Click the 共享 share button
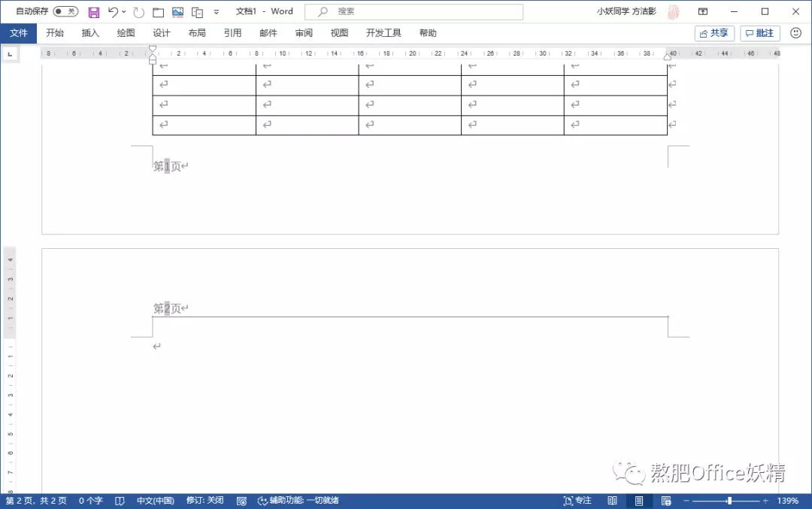The image size is (812, 509). click(x=713, y=32)
